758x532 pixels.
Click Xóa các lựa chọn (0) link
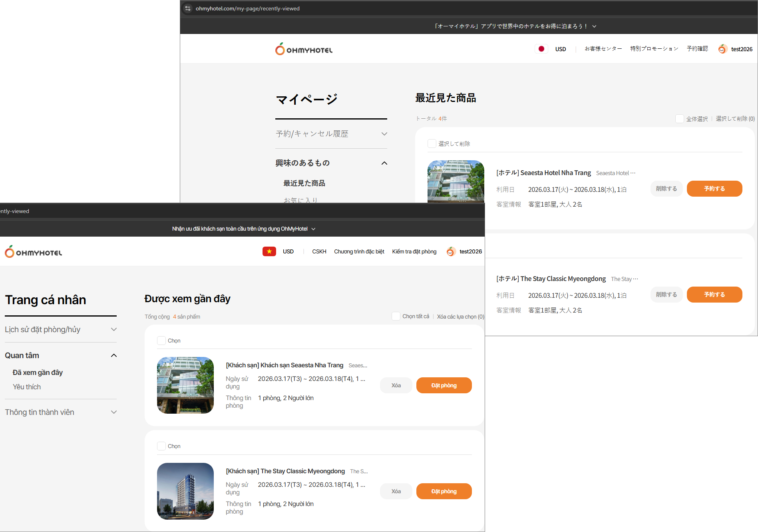(x=460, y=317)
